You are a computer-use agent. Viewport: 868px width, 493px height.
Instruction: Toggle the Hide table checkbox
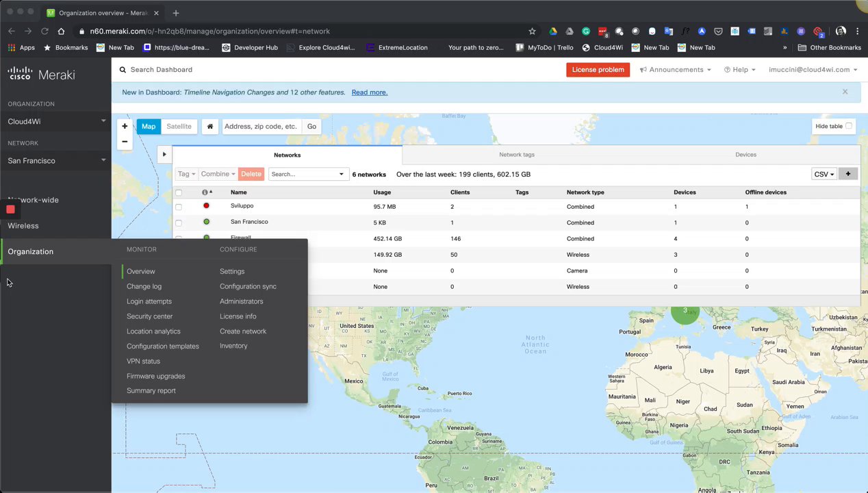pyautogui.click(x=849, y=126)
